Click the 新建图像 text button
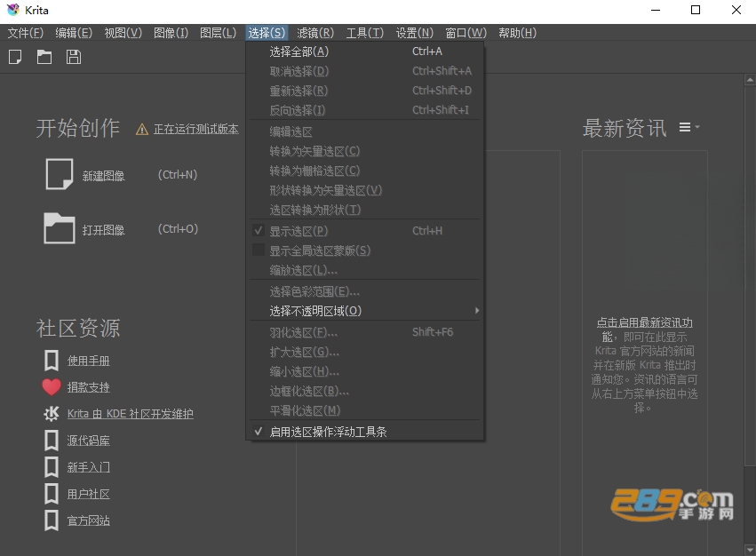This screenshot has width=756, height=556. point(103,176)
